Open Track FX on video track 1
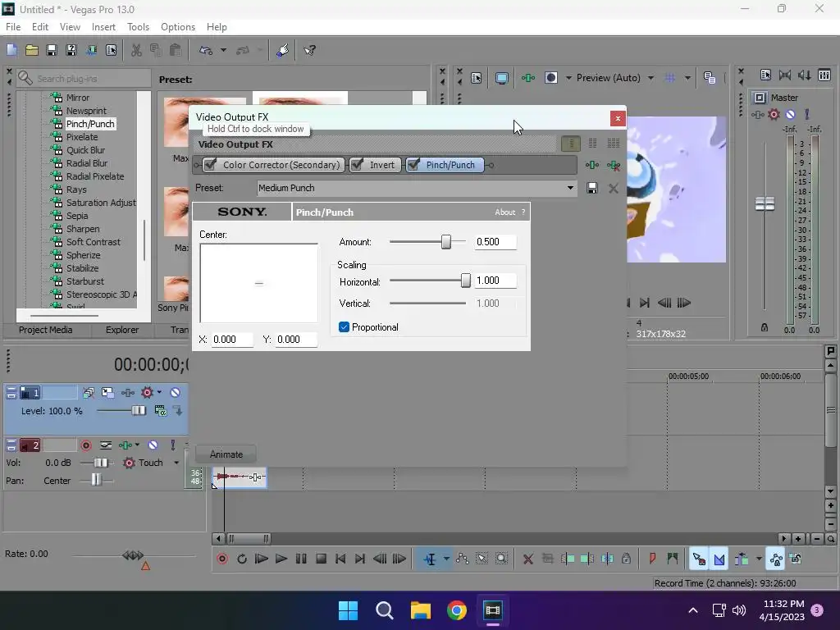 (127, 393)
